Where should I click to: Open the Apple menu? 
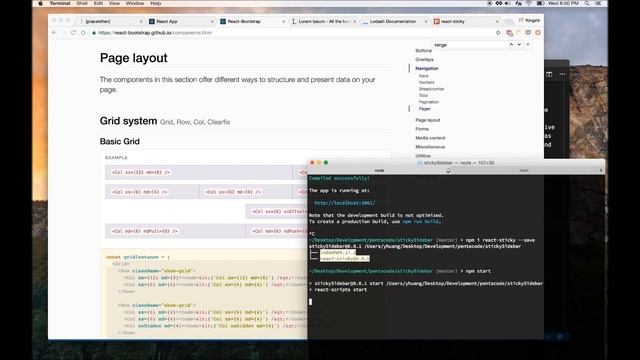(40, 3)
